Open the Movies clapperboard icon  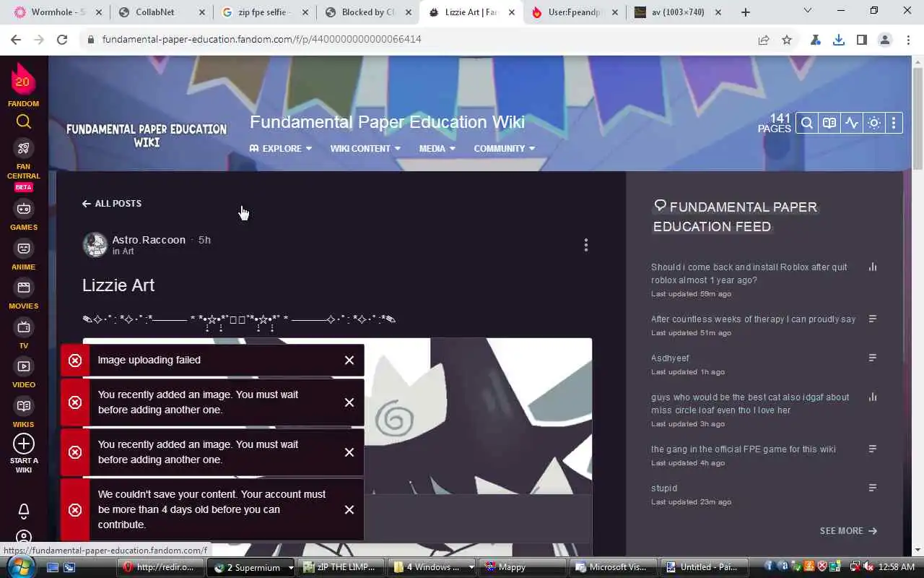point(24,288)
